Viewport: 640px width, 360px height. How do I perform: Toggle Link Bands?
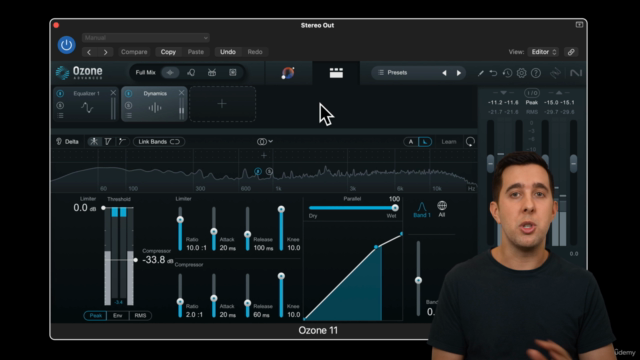[x=159, y=142]
